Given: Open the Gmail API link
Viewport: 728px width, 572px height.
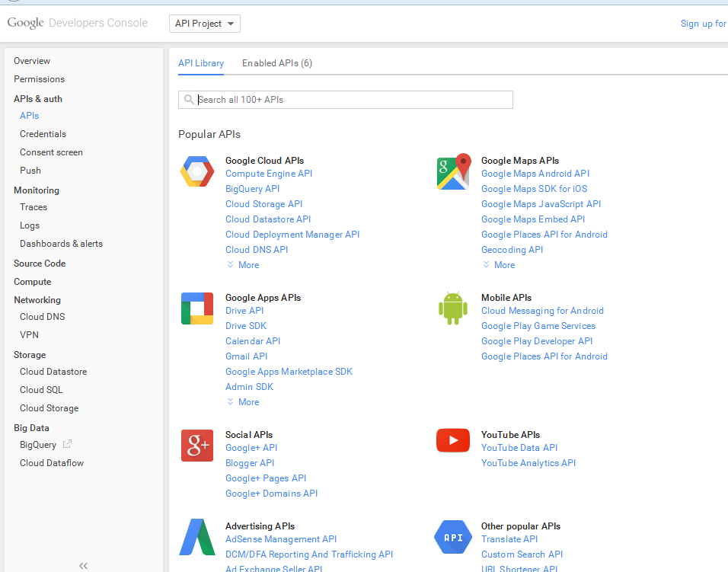Looking at the screenshot, I should 247,356.
